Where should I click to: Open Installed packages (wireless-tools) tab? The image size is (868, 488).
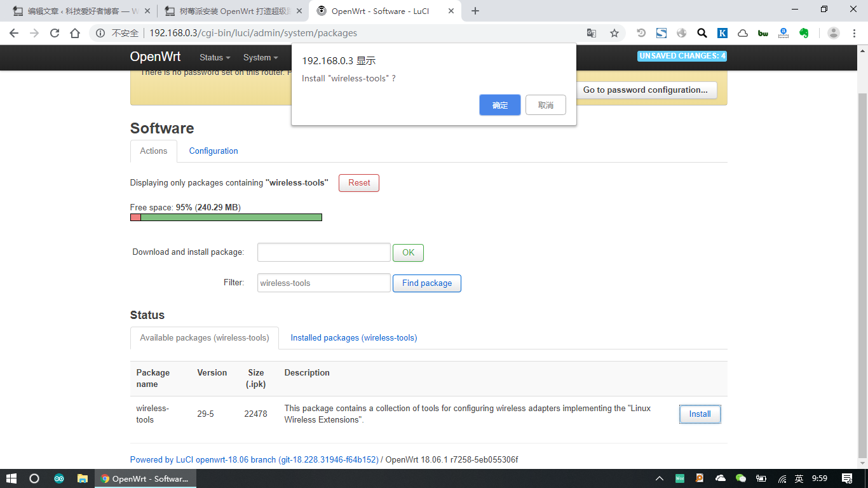coord(354,338)
